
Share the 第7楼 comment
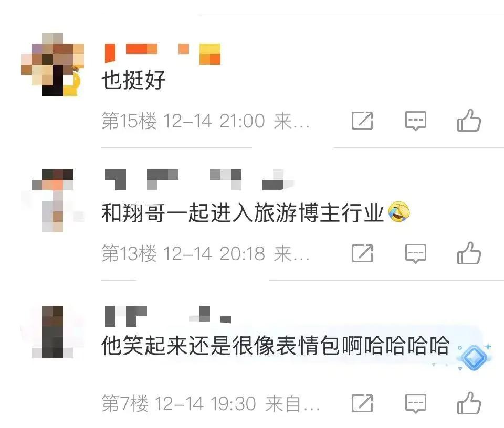point(363,403)
